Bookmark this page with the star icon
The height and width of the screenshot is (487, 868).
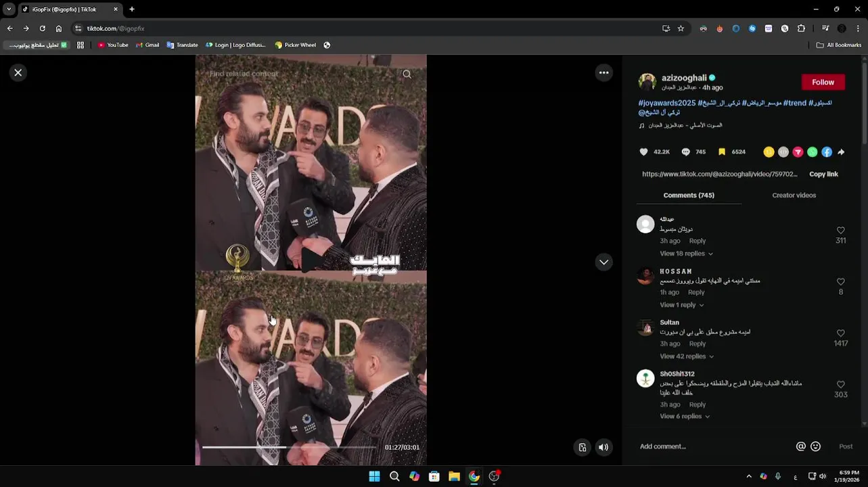coord(681,28)
